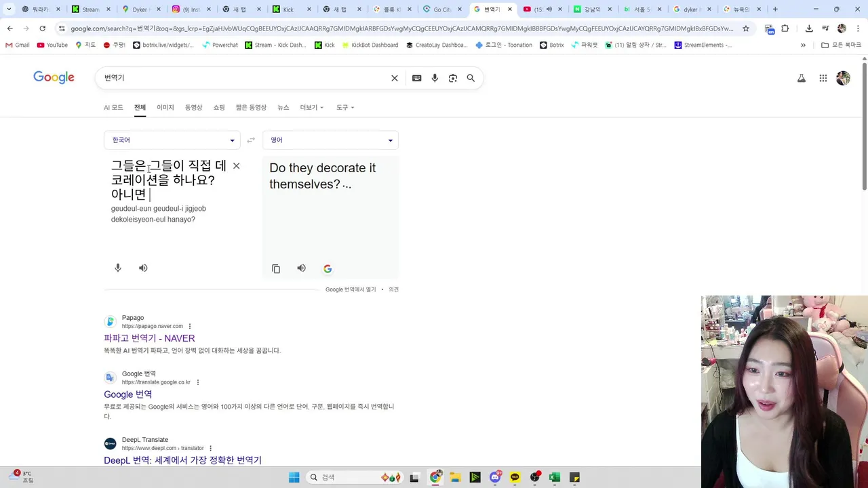
Task: Open the DeepL 번역 search result
Action: pyautogui.click(x=182, y=460)
